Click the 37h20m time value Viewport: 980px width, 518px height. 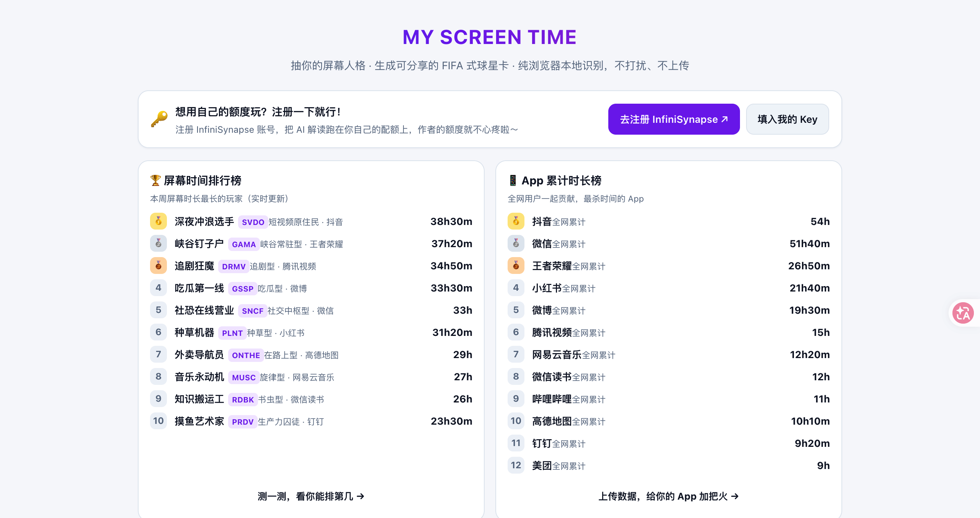452,244
